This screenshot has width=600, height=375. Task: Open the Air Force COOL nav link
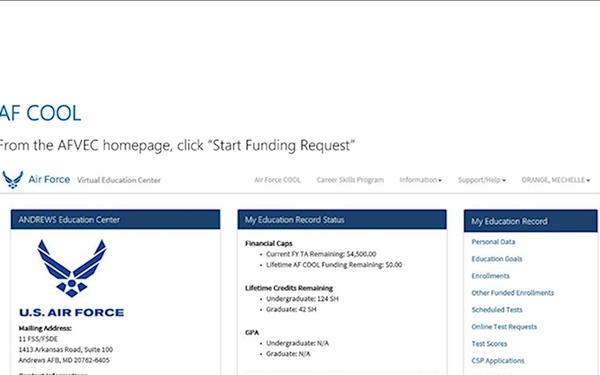click(277, 180)
